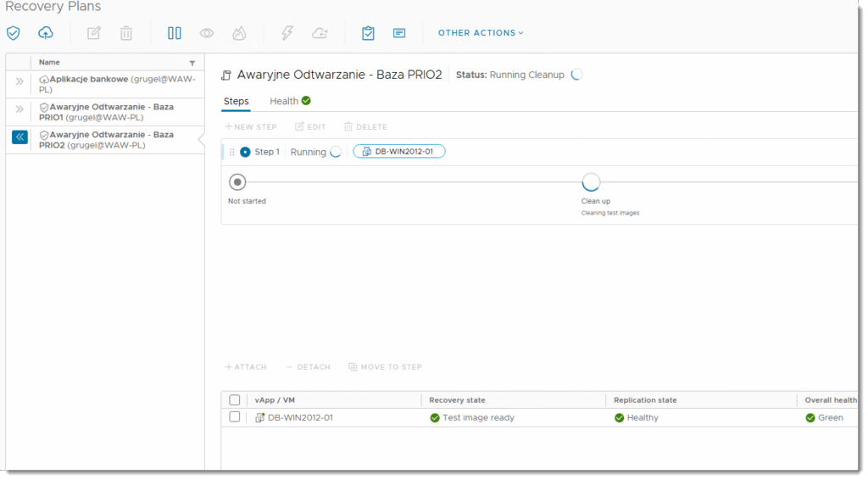Click the lightning bolt icon in toolbar
This screenshot has height=480, width=868.
[x=287, y=33]
